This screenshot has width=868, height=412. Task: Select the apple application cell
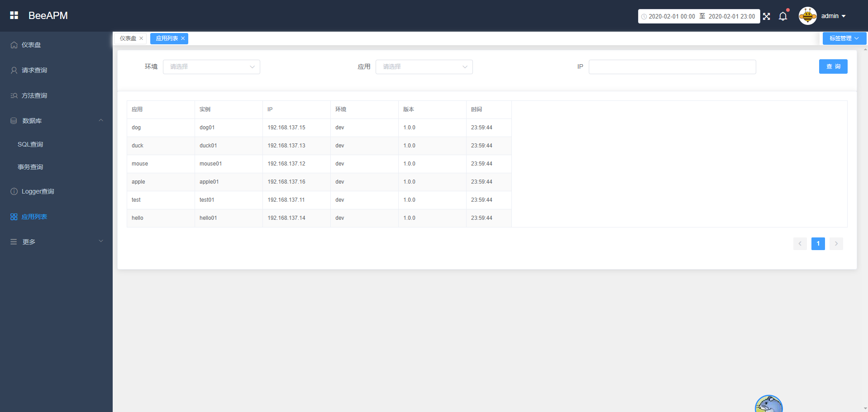(x=161, y=182)
